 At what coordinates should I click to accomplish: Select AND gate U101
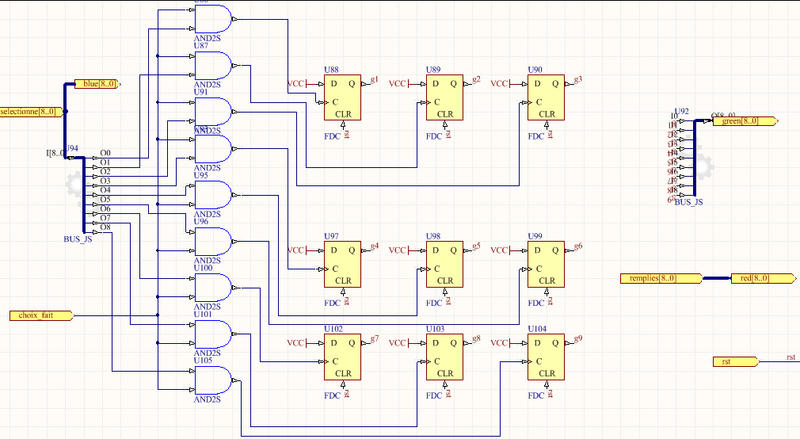point(217,334)
